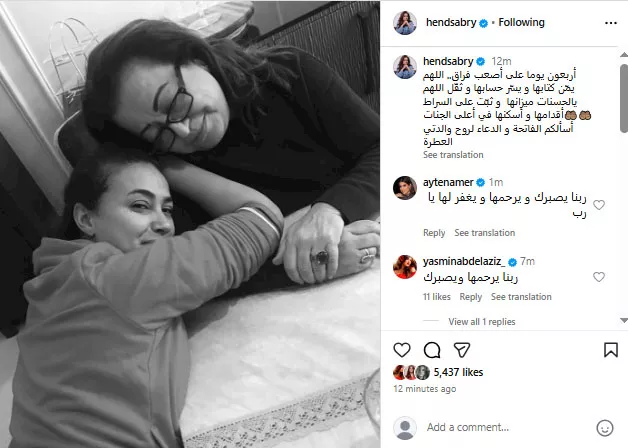View the 5,437 likes list
Viewport: 628px width, 448px height.
[458, 372]
